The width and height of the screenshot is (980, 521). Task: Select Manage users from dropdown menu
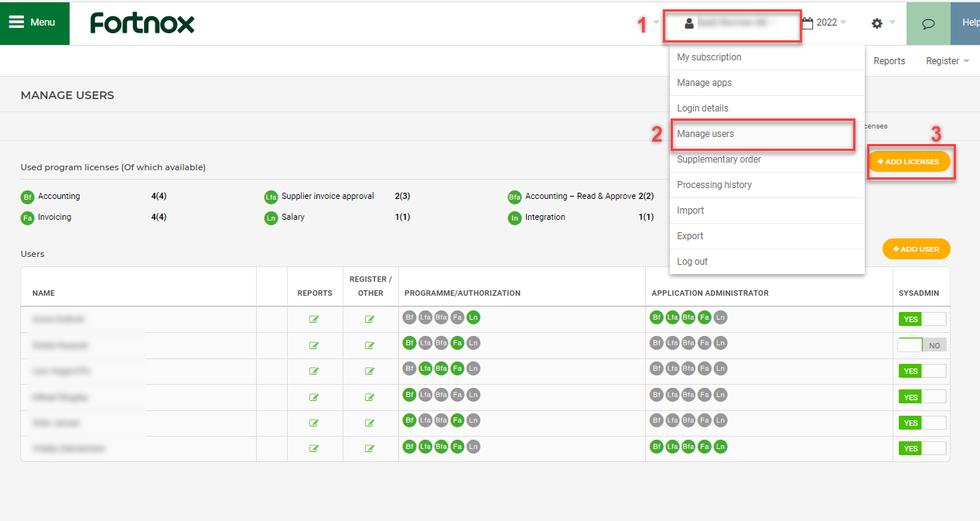click(705, 134)
